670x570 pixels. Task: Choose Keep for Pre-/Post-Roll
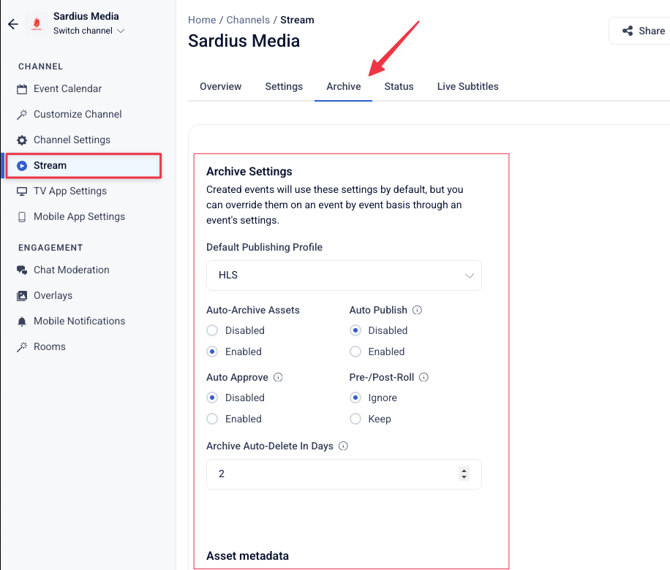pyautogui.click(x=355, y=419)
